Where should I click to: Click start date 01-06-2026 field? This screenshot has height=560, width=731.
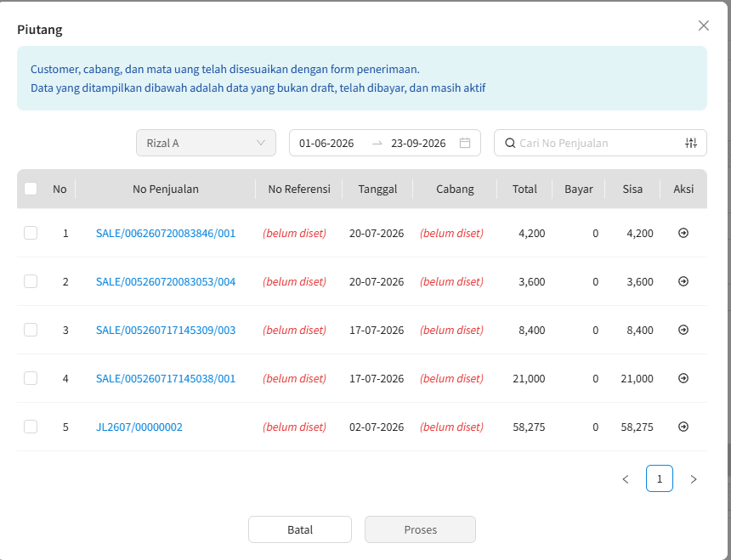click(x=326, y=143)
